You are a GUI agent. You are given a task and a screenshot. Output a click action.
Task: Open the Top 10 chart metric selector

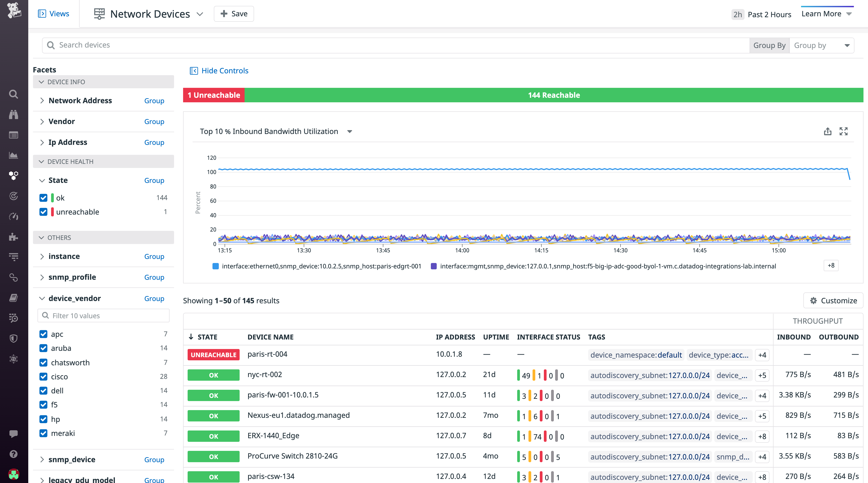(x=349, y=132)
